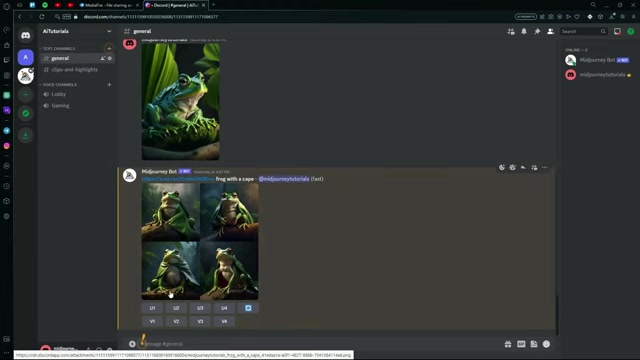This screenshot has height=360, width=640.
Task: Open the More options ellipsis on message toolbar
Action: [544, 167]
